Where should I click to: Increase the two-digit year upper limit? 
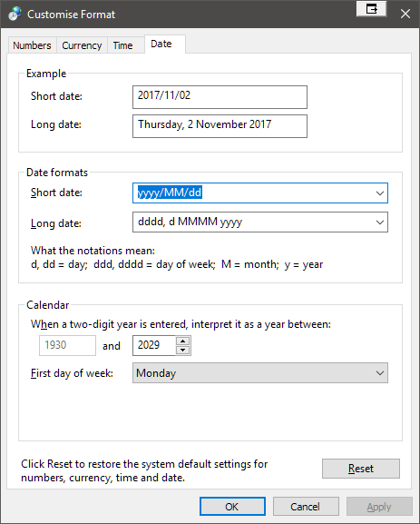182,341
